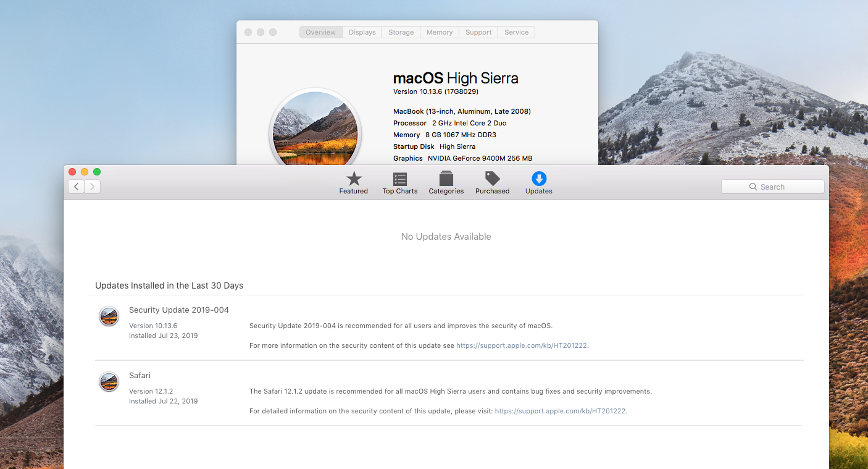The width and height of the screenshot is (868, 469).
Task: Switch to the Storage tab in About This Mac
Action: click(x=401, y=32)
